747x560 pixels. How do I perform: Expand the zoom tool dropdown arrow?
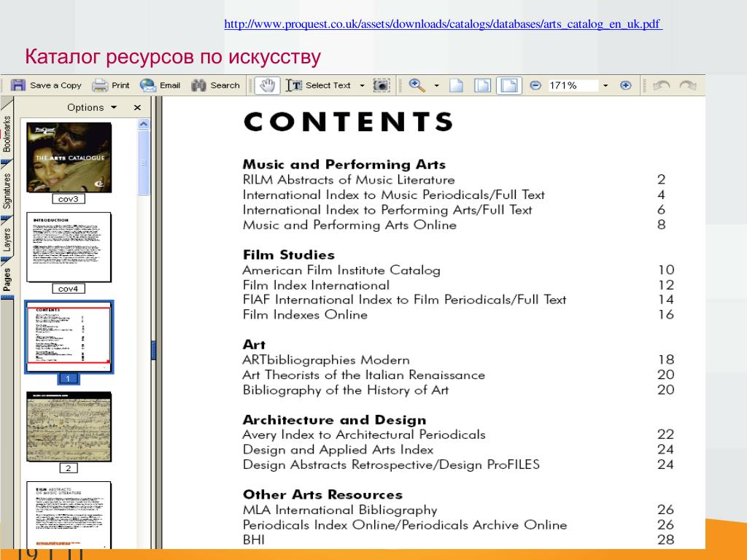436,86
